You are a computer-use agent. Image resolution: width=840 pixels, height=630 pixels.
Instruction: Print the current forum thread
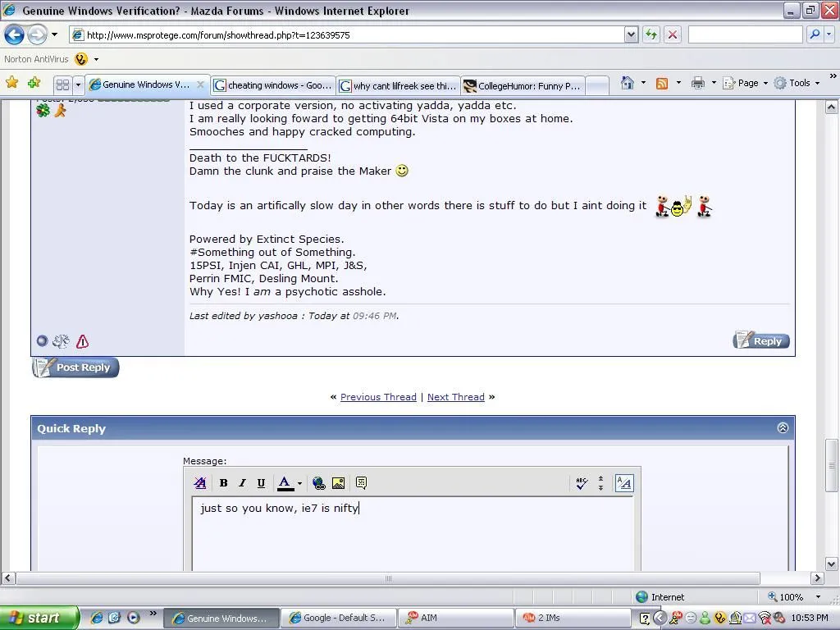click(698, 83)
